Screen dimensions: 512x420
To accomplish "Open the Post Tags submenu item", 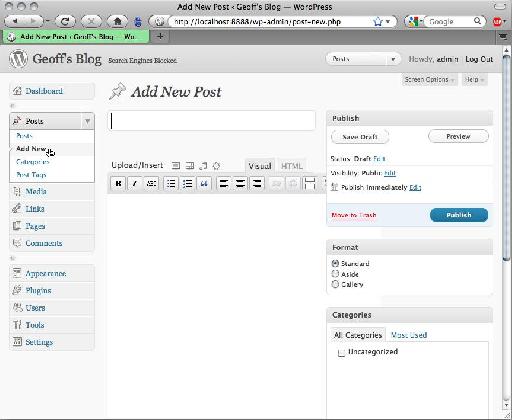I will 31,175.
